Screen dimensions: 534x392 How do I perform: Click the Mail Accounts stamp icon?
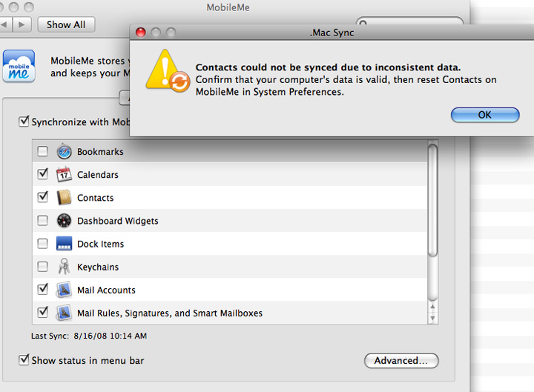click(64, 290)
